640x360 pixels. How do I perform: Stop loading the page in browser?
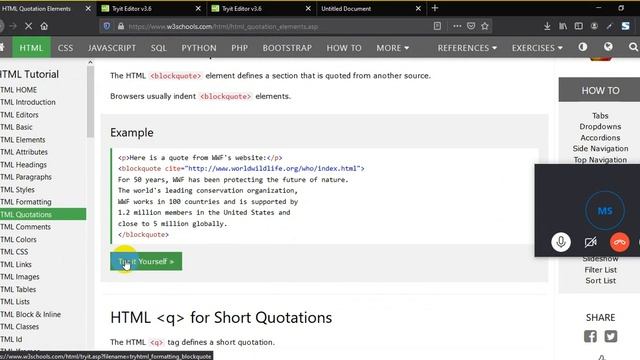(x=28, y=26)
